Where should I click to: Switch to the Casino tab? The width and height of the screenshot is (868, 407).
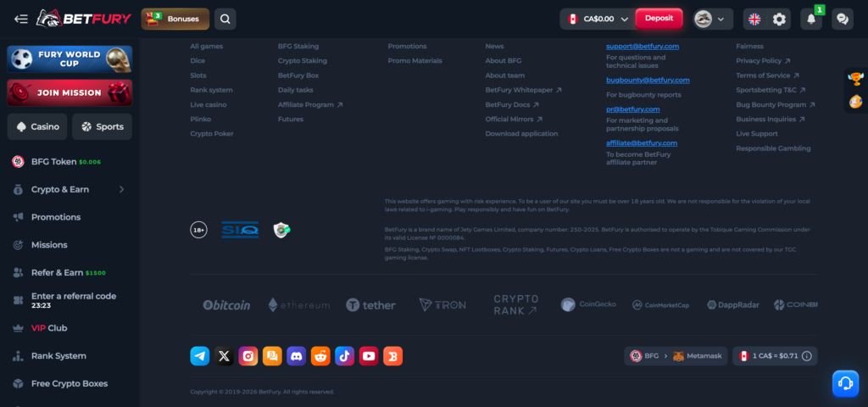pos(37,127)
